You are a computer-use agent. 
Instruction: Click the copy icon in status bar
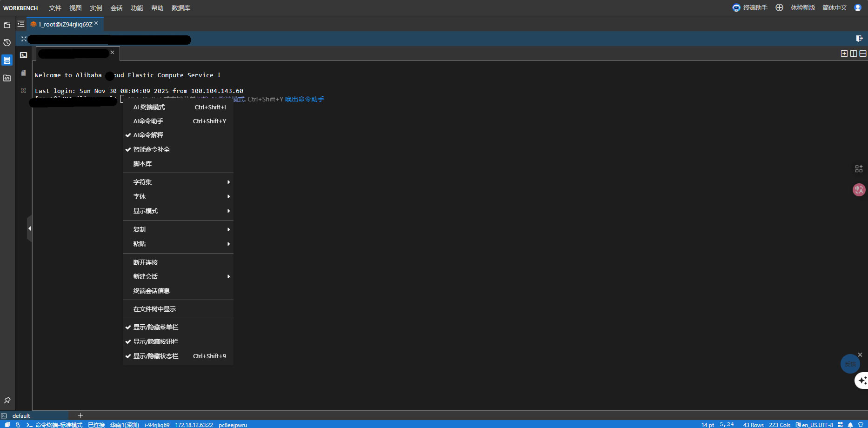point(7,425)
